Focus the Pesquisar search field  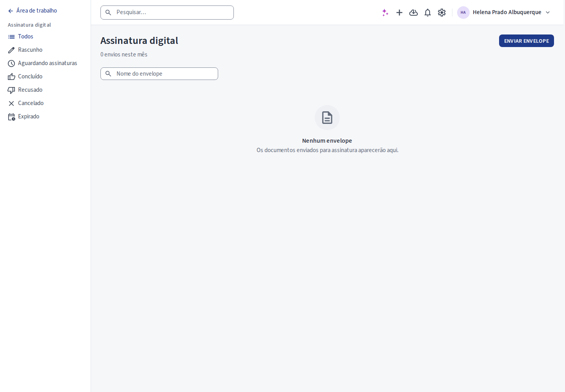pos(167,13)
